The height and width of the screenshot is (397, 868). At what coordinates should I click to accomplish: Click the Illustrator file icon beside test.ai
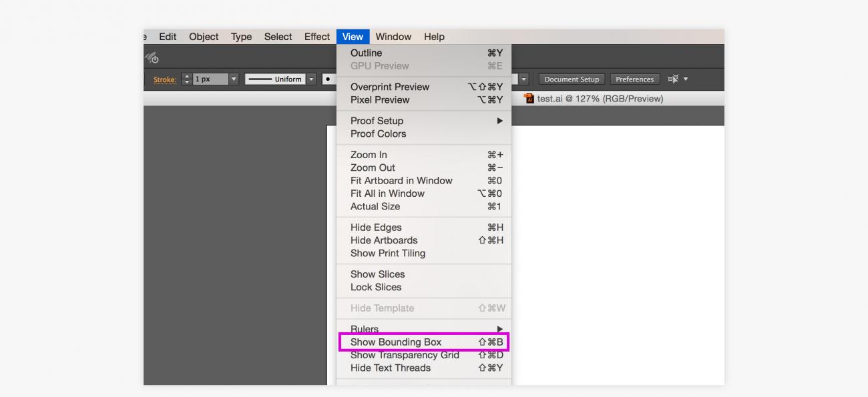tap(529, 99)
